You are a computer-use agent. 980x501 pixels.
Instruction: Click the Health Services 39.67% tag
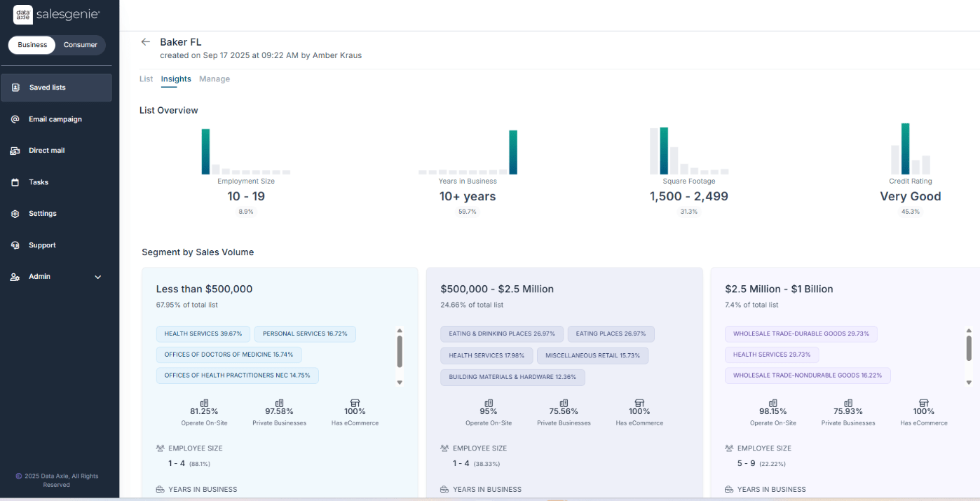(x=203, y=334)
